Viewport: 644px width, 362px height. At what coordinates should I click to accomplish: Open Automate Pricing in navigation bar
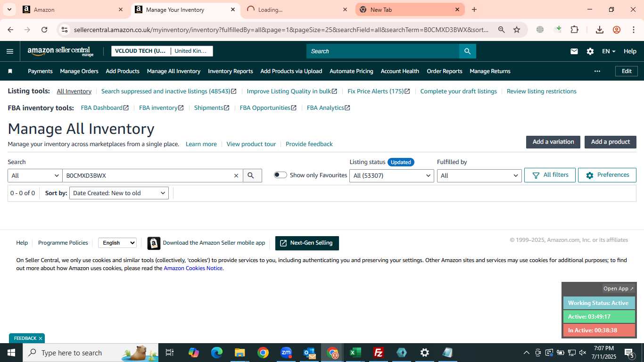pos(351,71)
